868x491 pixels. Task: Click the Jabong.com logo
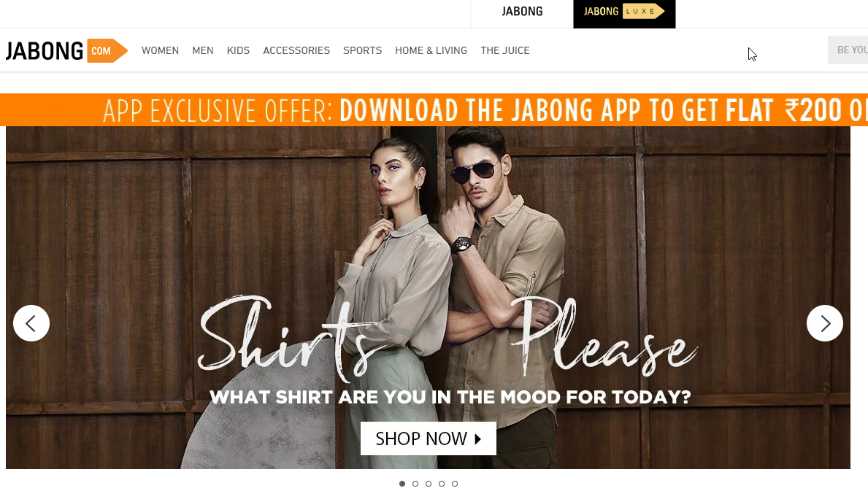pyautogui.click(x=66, y=51)
